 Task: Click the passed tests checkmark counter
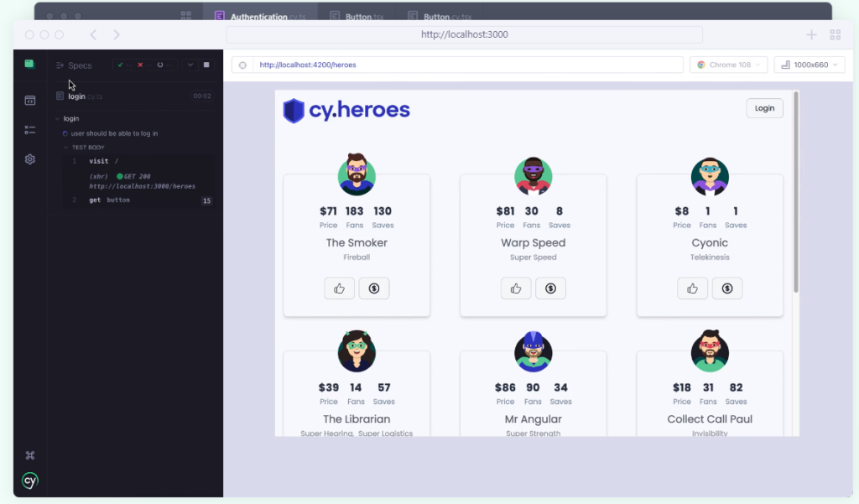tap(124, 65)
